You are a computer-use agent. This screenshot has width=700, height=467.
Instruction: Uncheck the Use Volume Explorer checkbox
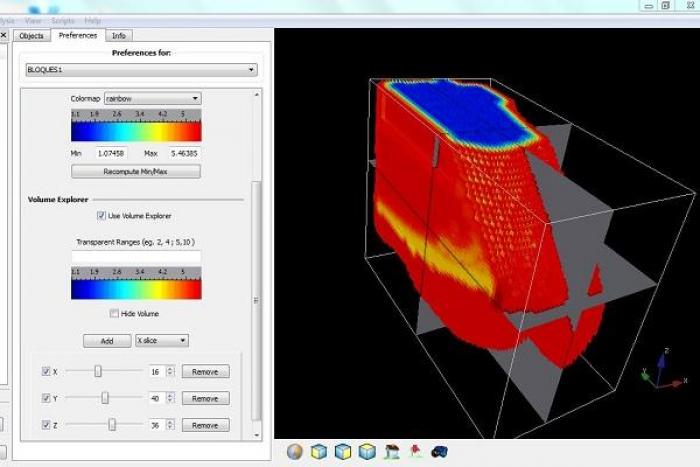pyautogui.click(x=101, y=216)
